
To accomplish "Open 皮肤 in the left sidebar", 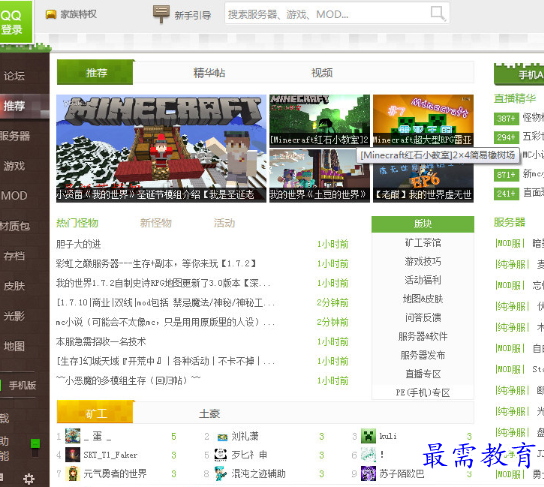I will point(14,286).
